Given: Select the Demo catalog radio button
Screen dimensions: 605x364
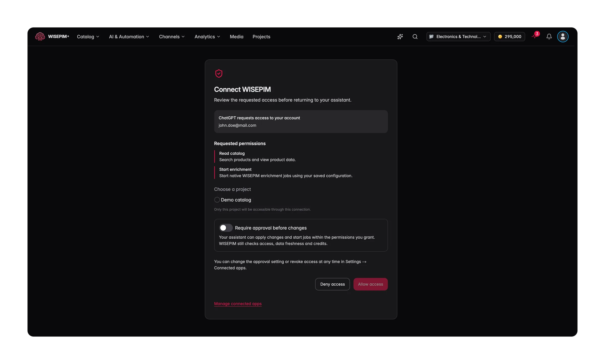Looking at the screenshot, I should pos(217,200).
